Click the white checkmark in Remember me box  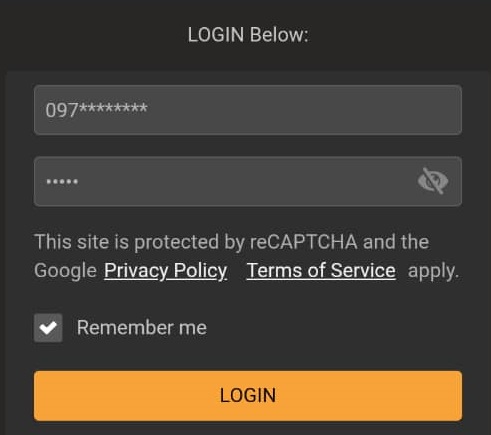tap(48, 328)
